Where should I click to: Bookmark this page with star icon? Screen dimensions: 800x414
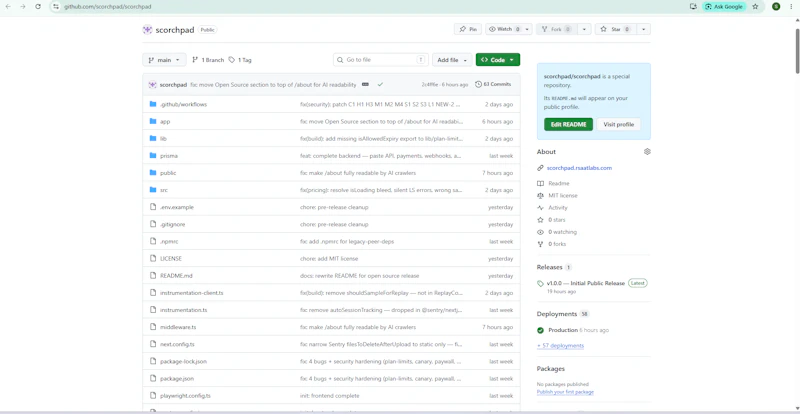755,7
